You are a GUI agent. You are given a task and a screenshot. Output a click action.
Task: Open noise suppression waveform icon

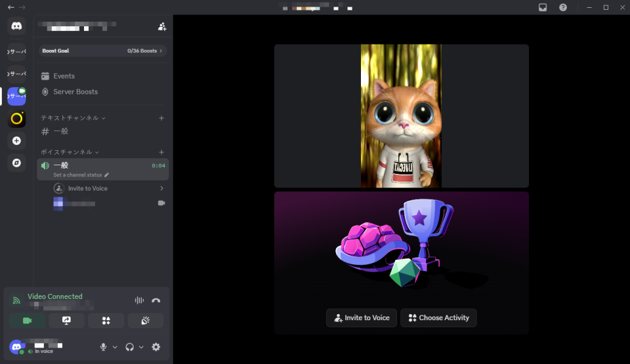139,300
